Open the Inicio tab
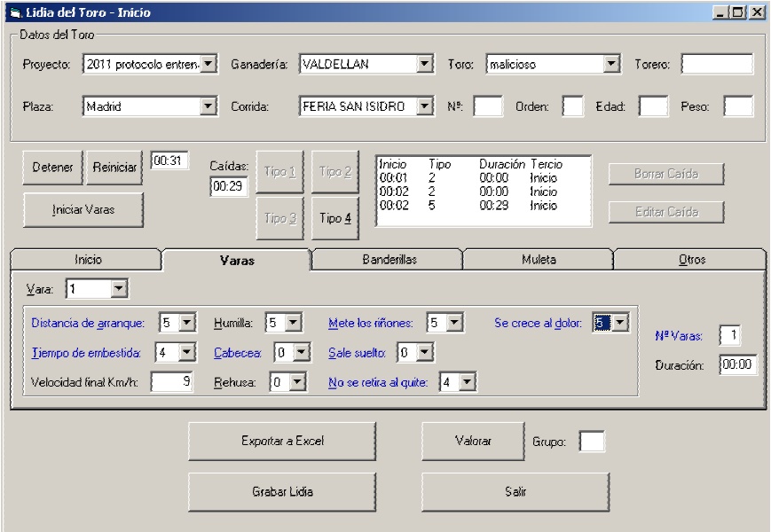771x532 pixels. click(87, 260)
